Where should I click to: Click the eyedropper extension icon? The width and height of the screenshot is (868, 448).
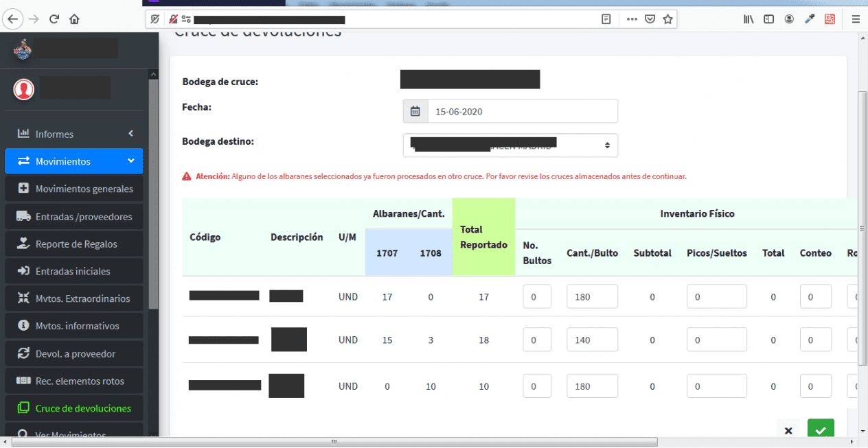pyautogui.click(x=810, y=19)
